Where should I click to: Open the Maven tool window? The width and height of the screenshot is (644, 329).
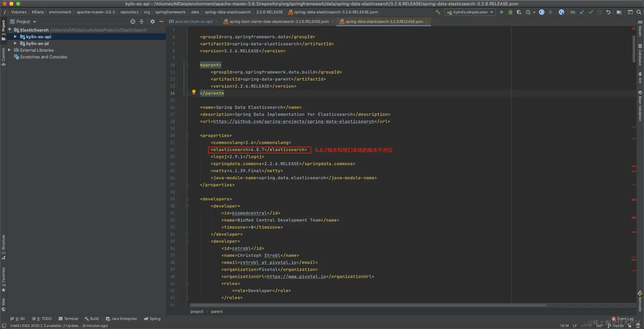point(640,29)
